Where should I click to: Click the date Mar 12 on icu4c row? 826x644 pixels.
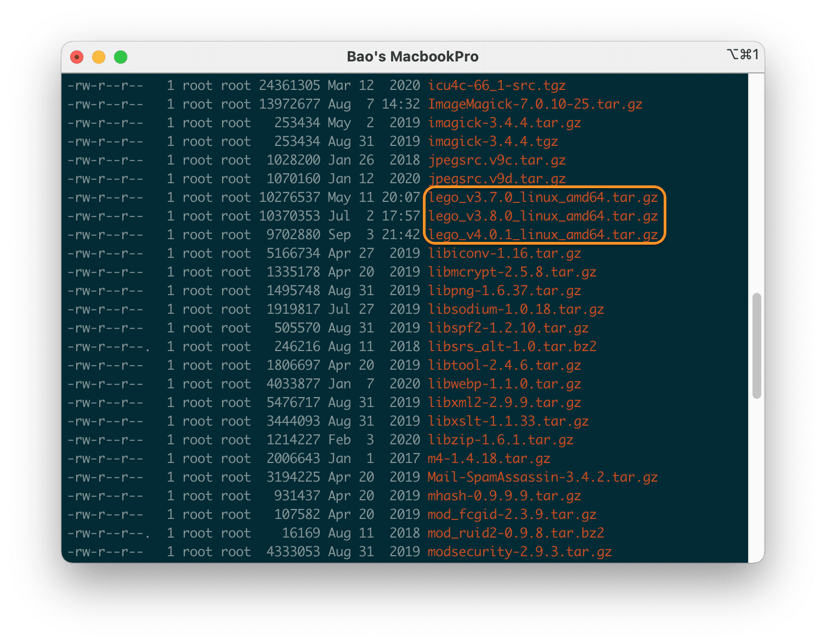[x=351, y=86]
